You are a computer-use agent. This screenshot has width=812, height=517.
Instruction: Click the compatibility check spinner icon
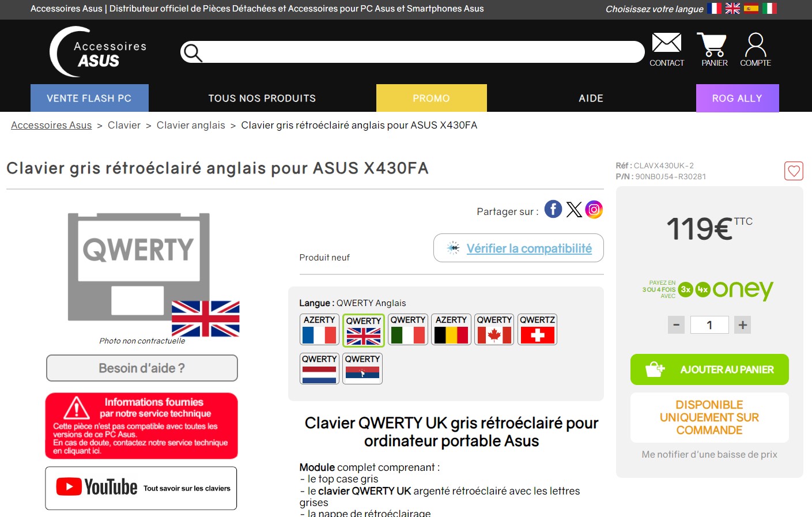pos(454,248)
